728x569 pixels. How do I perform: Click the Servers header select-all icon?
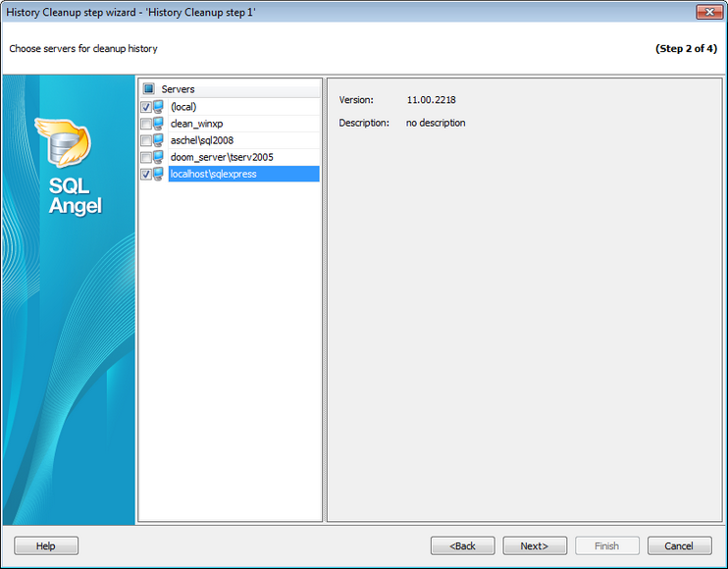pos(148,88)
